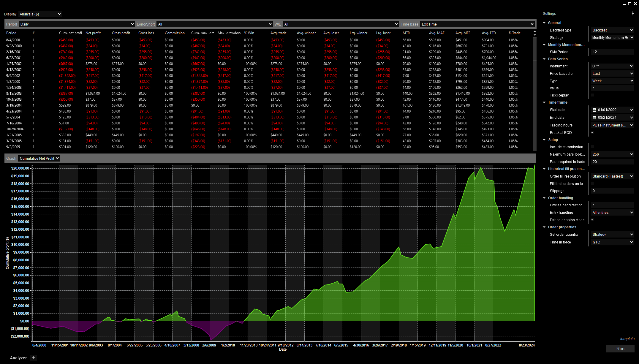Collapse the Data Series section
The image size is (639, 364).
click(x=544, y=59)
